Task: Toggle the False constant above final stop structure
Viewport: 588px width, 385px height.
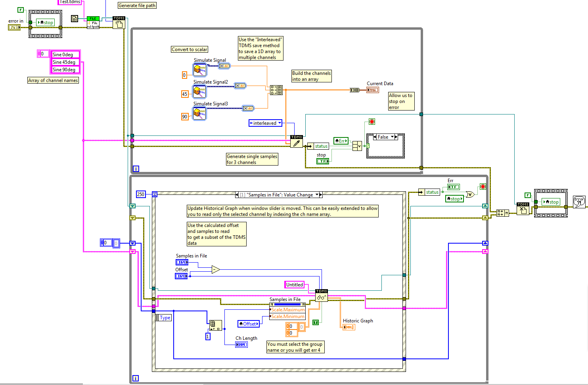Action: [528, 195]
